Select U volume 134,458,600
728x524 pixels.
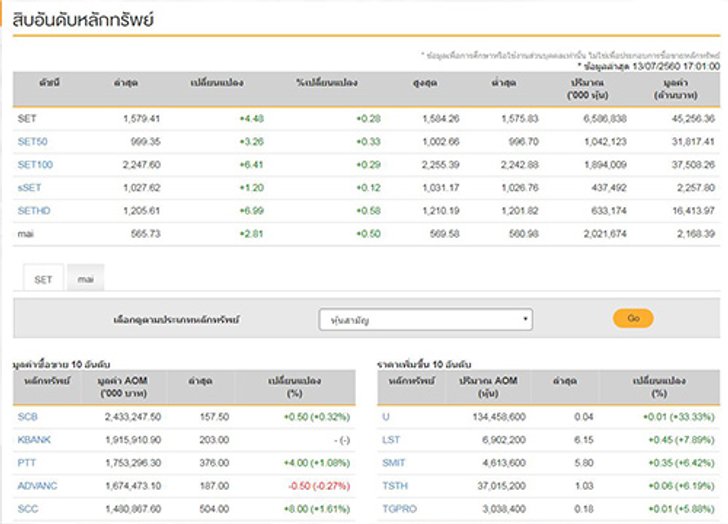click(499, 417)
